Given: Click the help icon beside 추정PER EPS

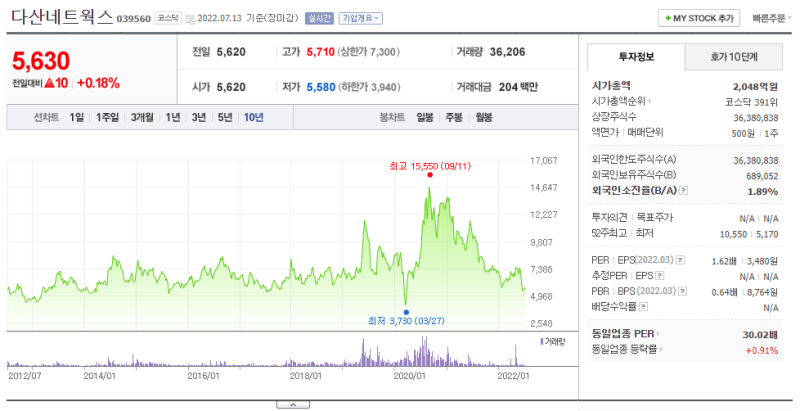Looking at the screenshot, I should pos(660,276).
